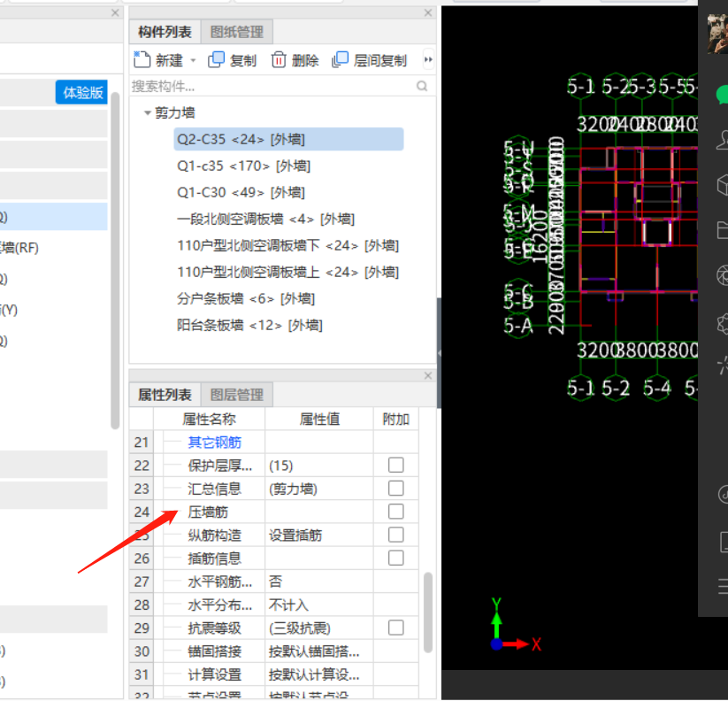Click the 压墙筋 property value cell

tap(319, 512)
